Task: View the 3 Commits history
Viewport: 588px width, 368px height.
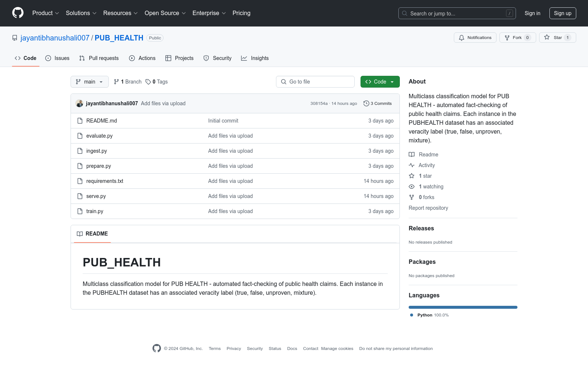Action: (378, 103)
